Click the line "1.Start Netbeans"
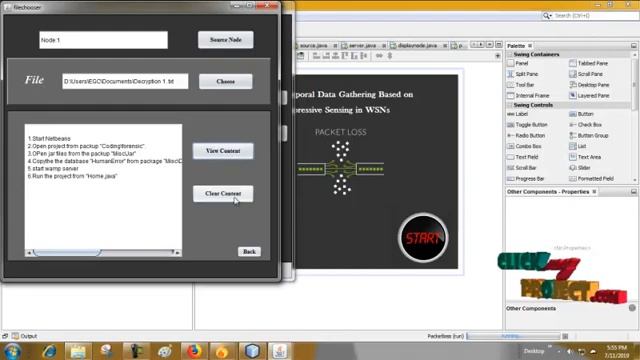Screen dimensions: 640x360 click(x=49, y=139)
